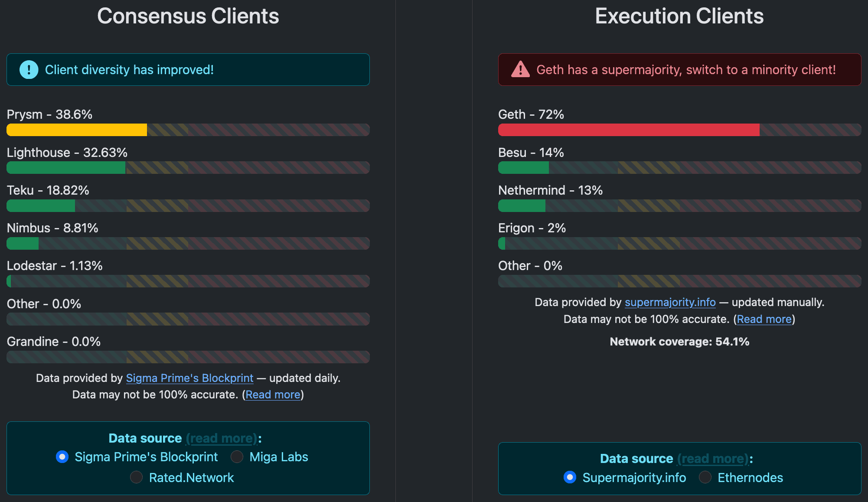Viewport: 868px width, 502px height.
Task: Click the Network coverage 54.1% text
Action: 679,342
